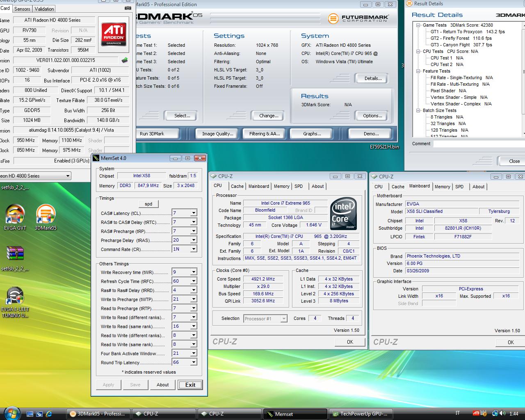The width and height of the screenshot is (525, 420).
Task: Click the About button in MemSet
Action: (162, 385)
